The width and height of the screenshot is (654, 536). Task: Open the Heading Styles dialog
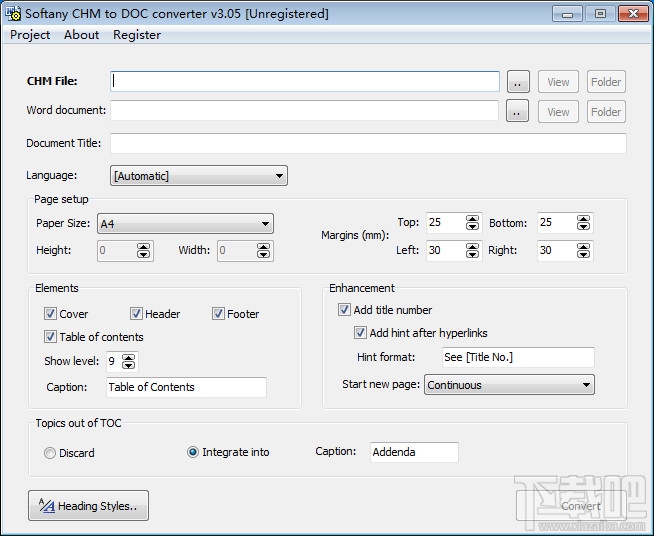tap(88, 506)
